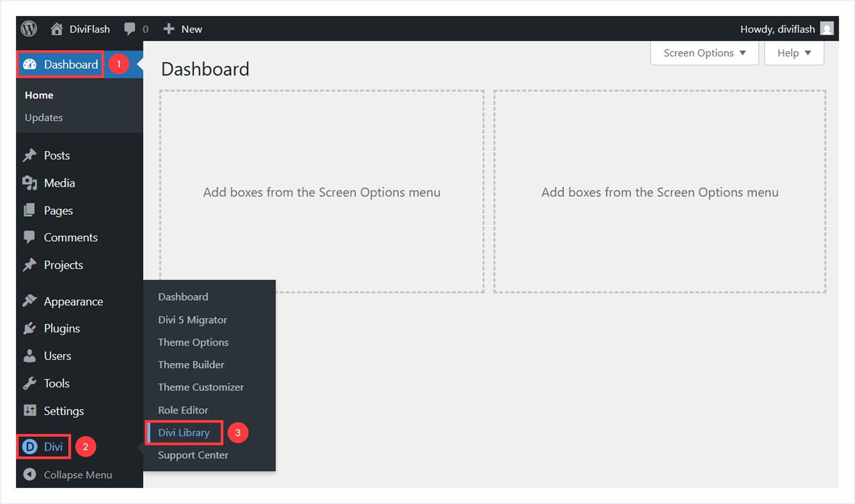
Task: Select the Posts pin icon
Action: (30, 155)
